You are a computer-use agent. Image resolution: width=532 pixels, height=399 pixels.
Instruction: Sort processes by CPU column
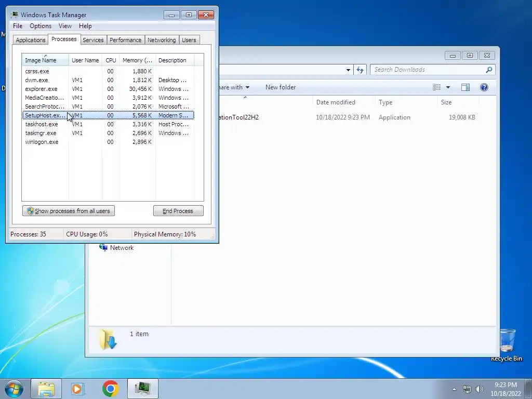coord(111,60)
